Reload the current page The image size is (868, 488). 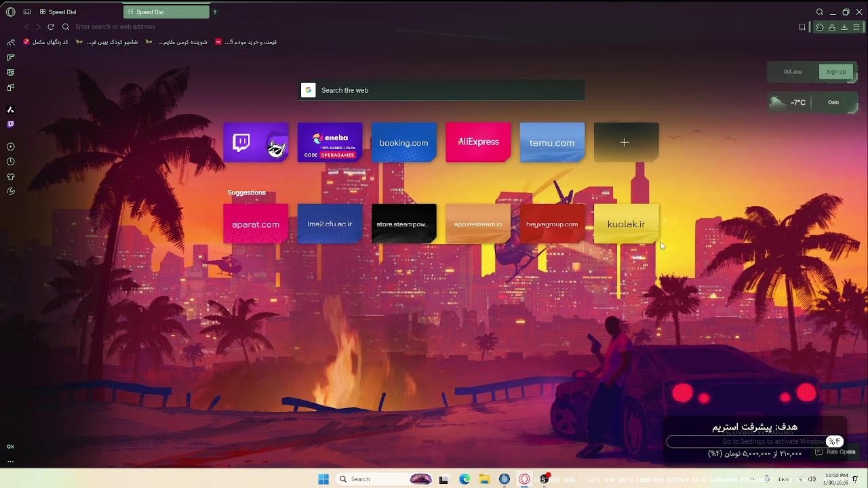pyautogui.click(x=51, y=26)
